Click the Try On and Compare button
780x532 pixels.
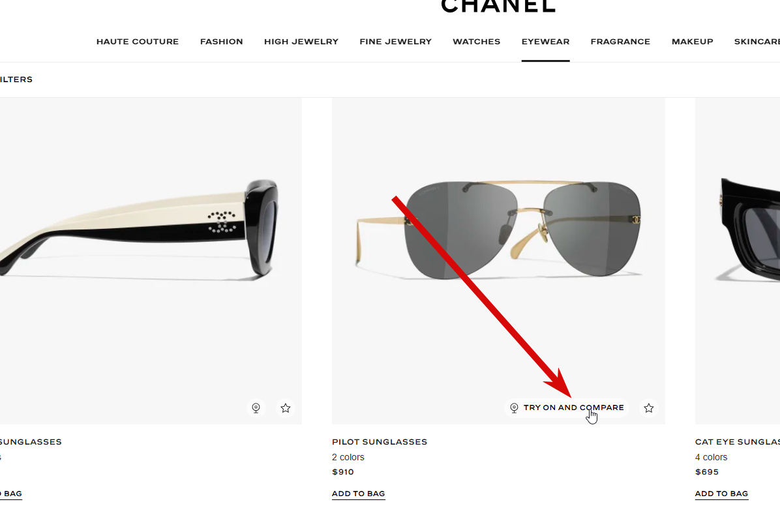567,407
